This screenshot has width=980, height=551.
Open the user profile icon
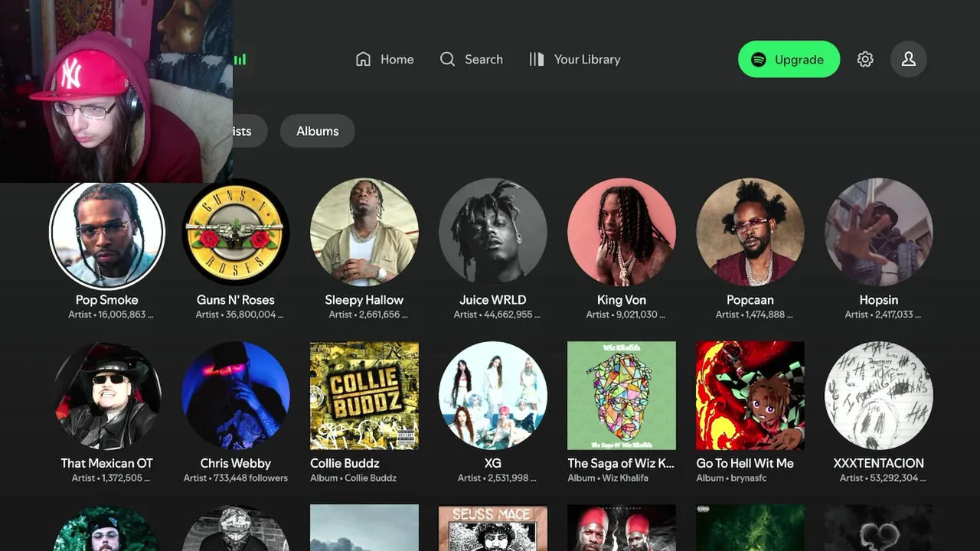point(909,59)
